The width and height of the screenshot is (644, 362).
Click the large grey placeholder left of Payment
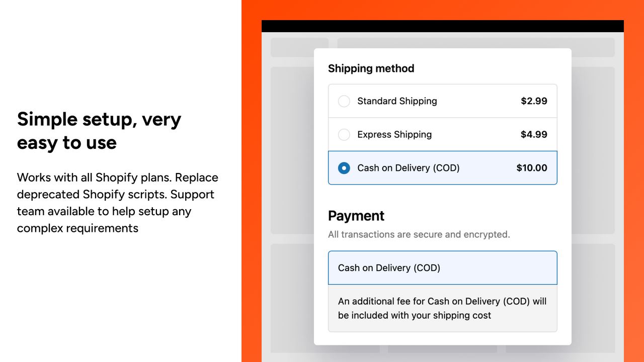point(292,150)
